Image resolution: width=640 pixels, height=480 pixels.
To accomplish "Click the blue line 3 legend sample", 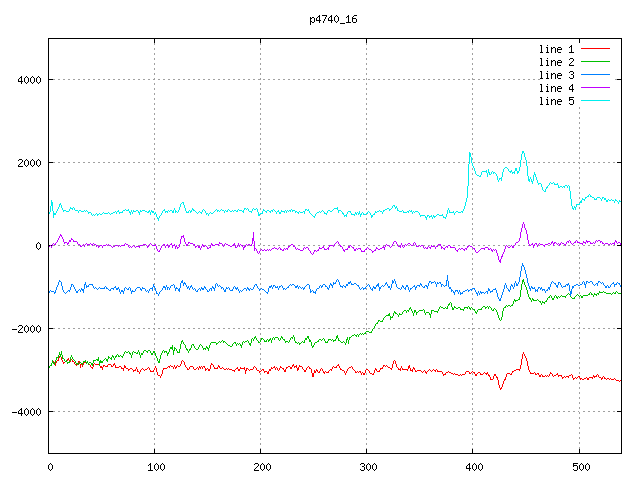I will (595, 75).
